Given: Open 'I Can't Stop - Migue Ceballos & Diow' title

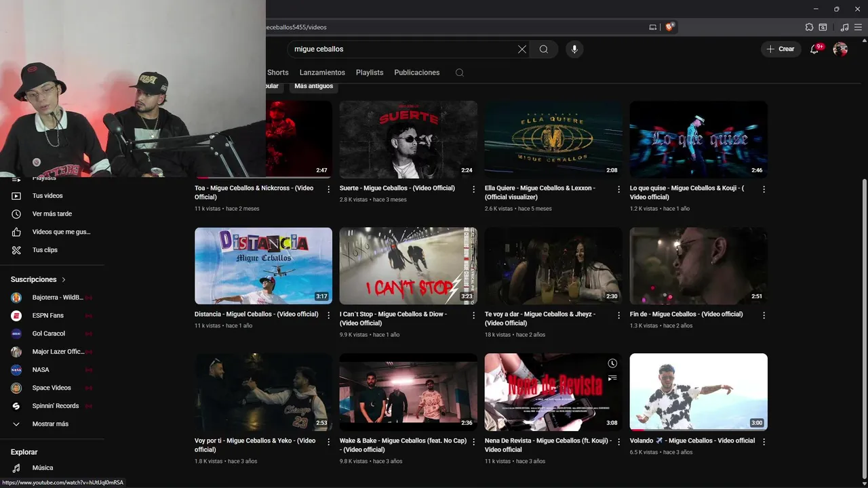Looking at the screenshot, I should pyautogui.click(x=393, y=319).
